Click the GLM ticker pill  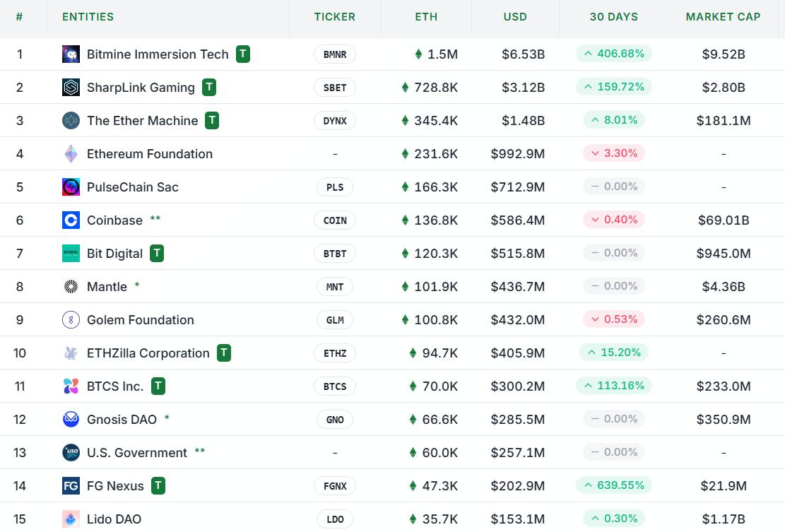335,320
